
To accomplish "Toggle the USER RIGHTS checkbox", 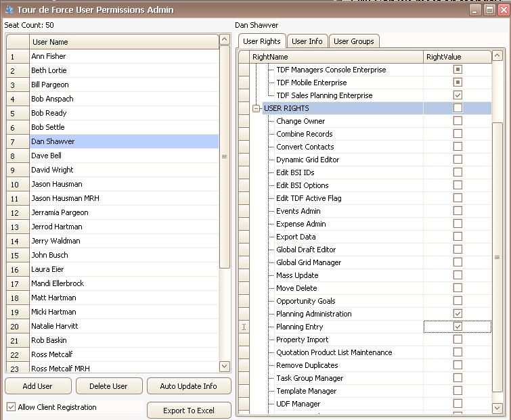I will tap(458, 108).
